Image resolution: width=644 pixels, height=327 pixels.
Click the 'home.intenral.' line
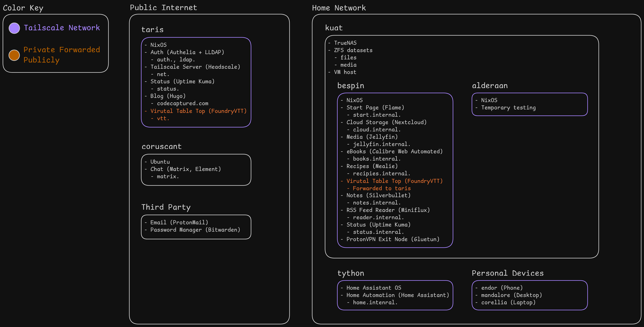point(375,302)
